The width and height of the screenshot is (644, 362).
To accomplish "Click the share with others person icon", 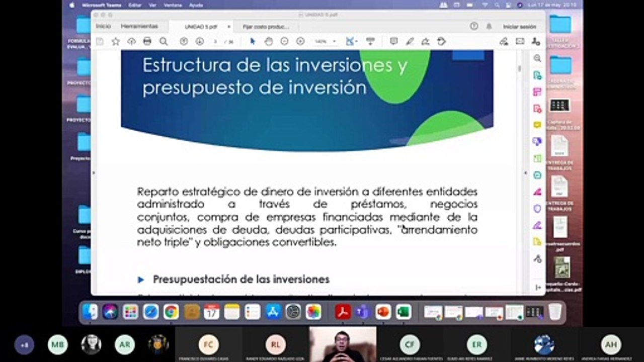I will coord(536,41).
